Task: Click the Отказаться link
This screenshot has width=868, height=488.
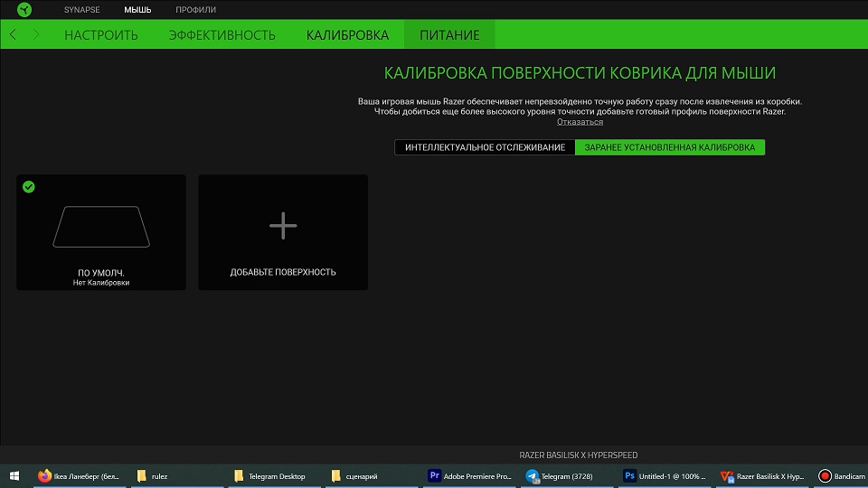Action: (580, 122)
